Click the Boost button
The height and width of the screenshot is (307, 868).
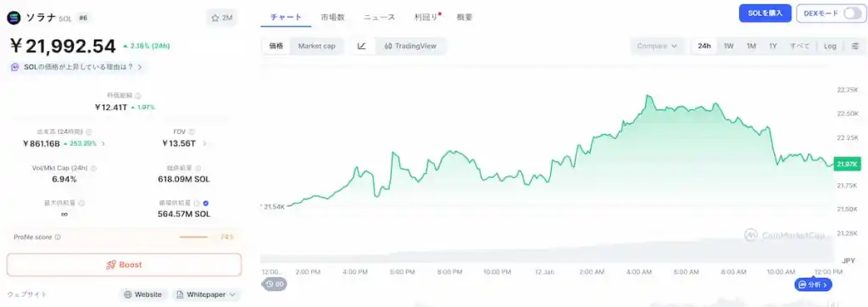(x=124, y=265)
